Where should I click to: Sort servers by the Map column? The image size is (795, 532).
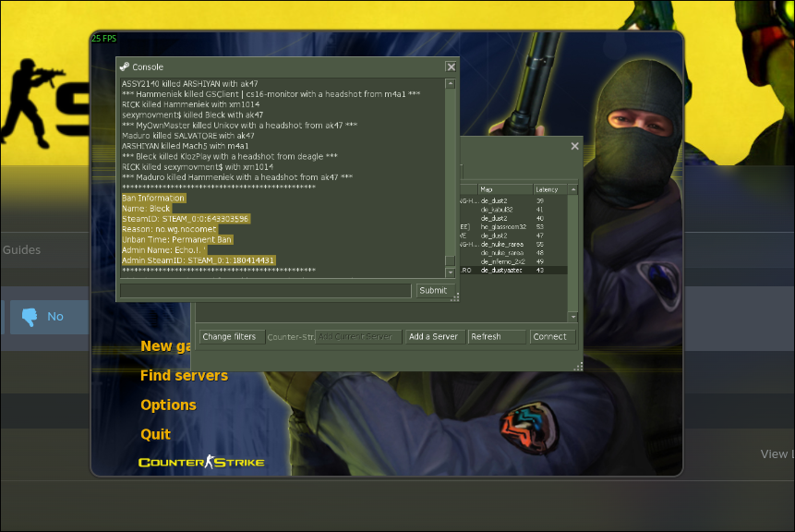click(x=505, y=189)
